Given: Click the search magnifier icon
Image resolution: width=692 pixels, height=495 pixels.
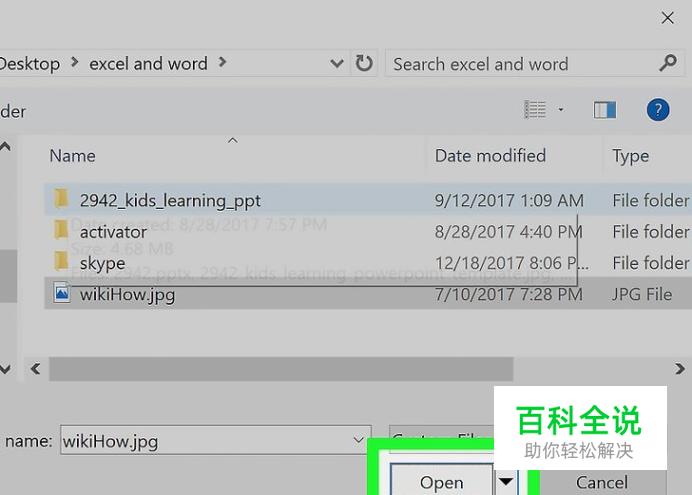Looking at the screenshot, I should pos(668,63).
